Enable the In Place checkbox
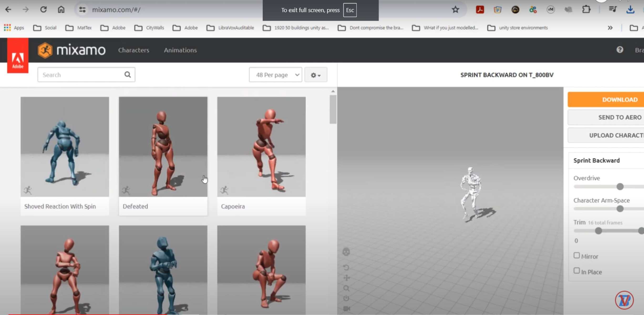The image size is (644, 315). (x=576, y=271)
